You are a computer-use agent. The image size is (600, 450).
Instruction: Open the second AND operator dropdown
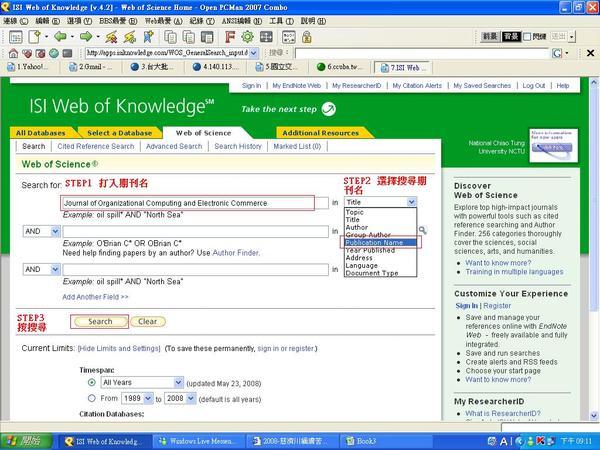pos(55,269)
